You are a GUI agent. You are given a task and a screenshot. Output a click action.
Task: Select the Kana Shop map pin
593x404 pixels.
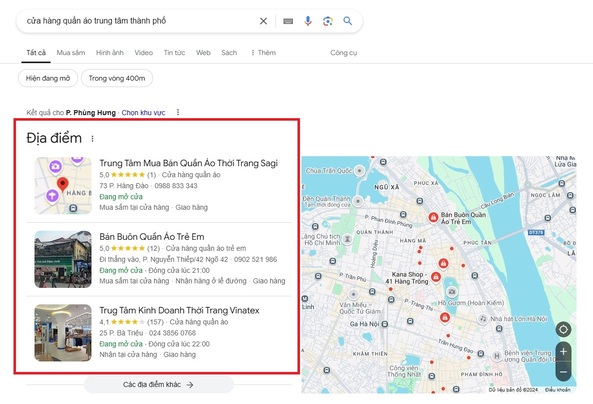[436, 277]
